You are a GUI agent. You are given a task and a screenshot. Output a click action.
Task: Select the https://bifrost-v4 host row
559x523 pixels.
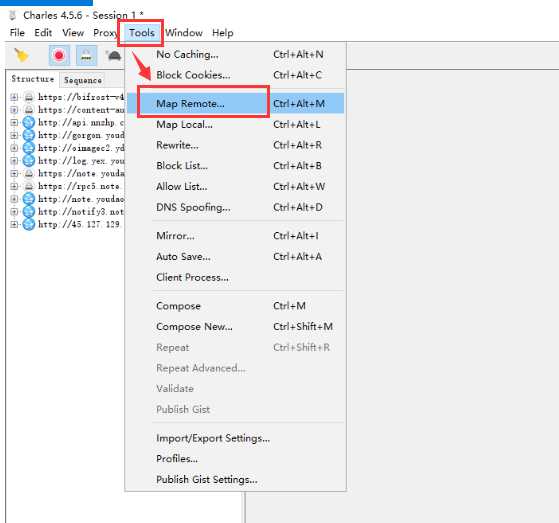[81, 97]
